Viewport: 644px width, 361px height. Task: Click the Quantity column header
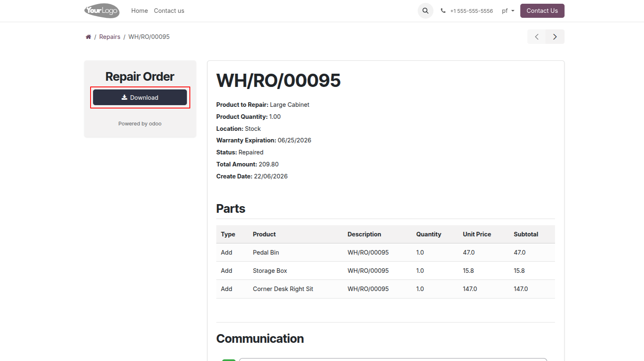click(429, 234)
